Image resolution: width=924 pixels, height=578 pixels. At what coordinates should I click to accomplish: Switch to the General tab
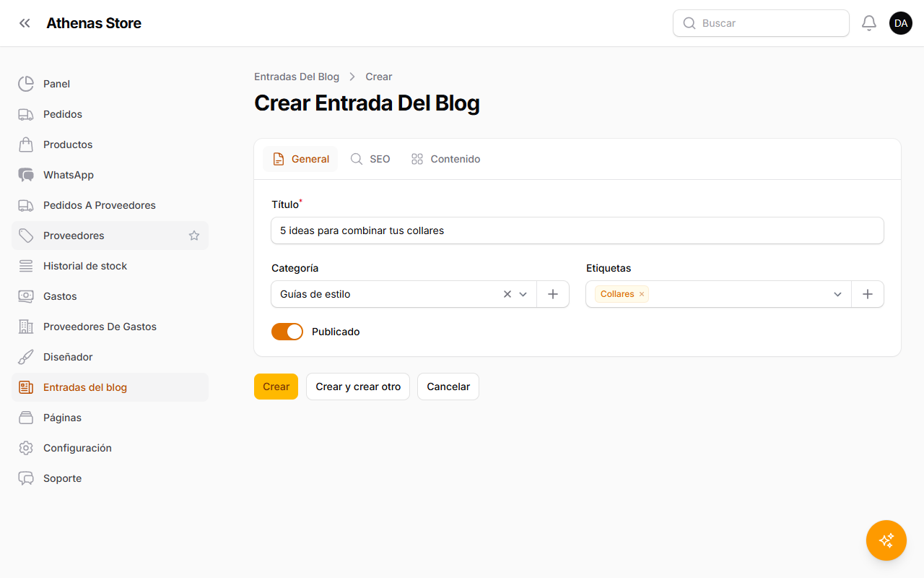tap(300, 159)
